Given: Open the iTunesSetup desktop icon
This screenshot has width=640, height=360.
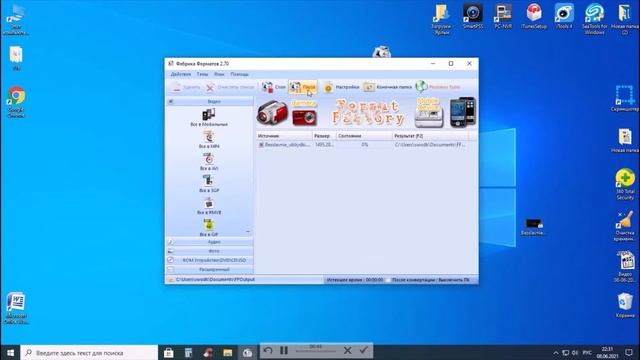Looking at the screenshot, I should click(534, 16).
